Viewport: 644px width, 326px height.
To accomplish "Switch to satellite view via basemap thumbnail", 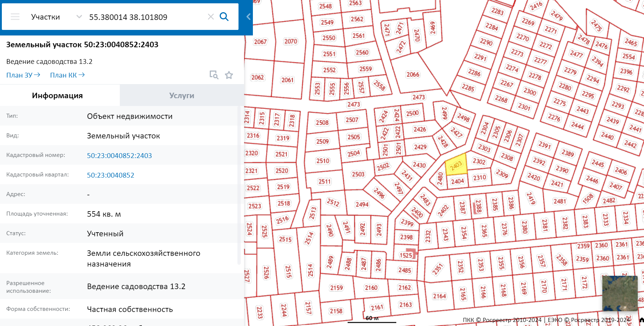I will pos(620,293).
